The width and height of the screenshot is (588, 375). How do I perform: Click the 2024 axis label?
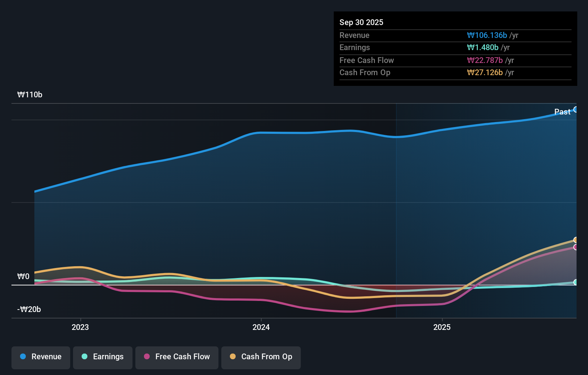click(x=261, y=327)
